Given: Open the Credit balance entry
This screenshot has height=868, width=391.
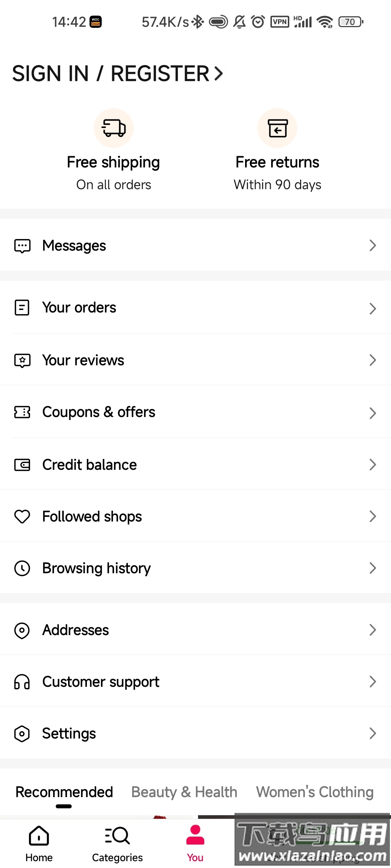Looking at the screenshot, I should [x=89, y=465].
